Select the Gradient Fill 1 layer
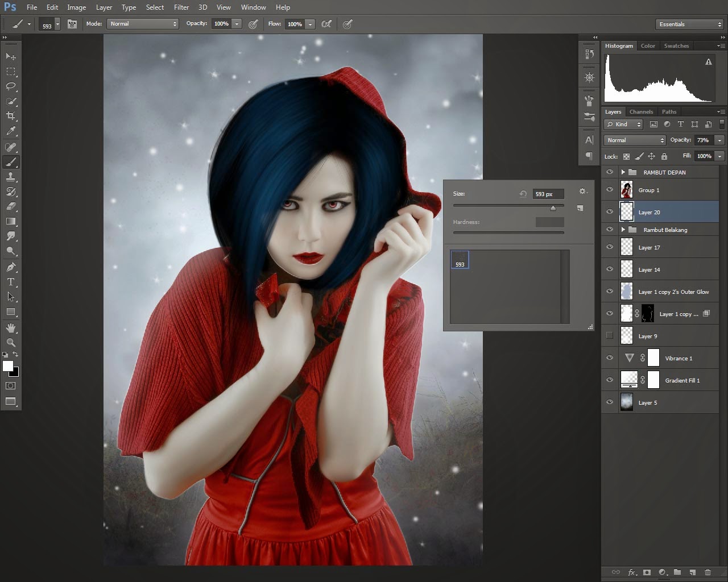The height and width of the screenshot is (582, 728). 682,380
